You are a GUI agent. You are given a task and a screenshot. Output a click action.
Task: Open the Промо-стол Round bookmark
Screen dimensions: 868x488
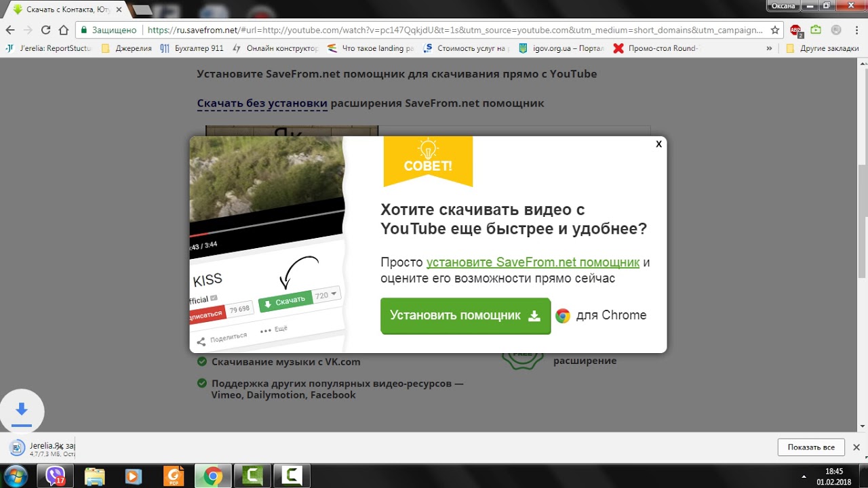656,48
